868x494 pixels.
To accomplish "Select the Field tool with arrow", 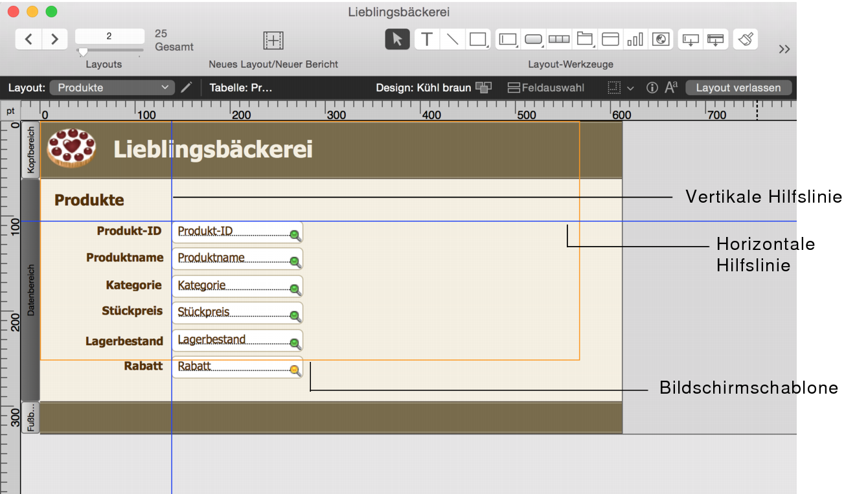I will (x=691, y=39).
